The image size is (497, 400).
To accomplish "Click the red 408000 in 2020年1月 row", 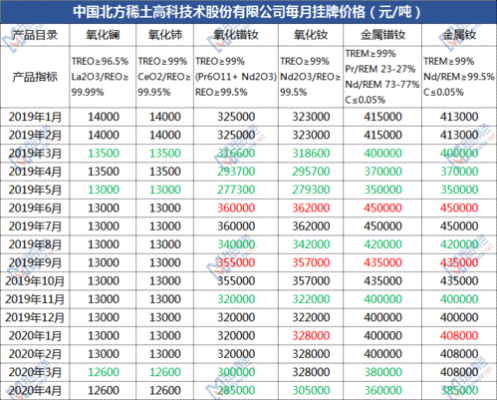I will click(459, 336).
